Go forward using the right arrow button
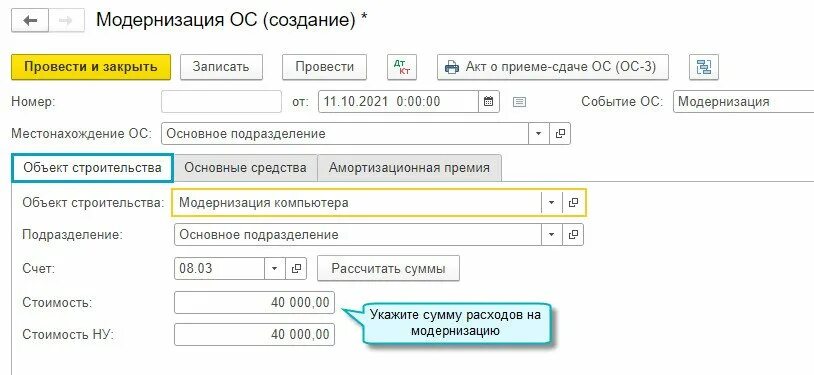This screenshot has height=375, width=814. pyautogui.click(x=66, y=21)
